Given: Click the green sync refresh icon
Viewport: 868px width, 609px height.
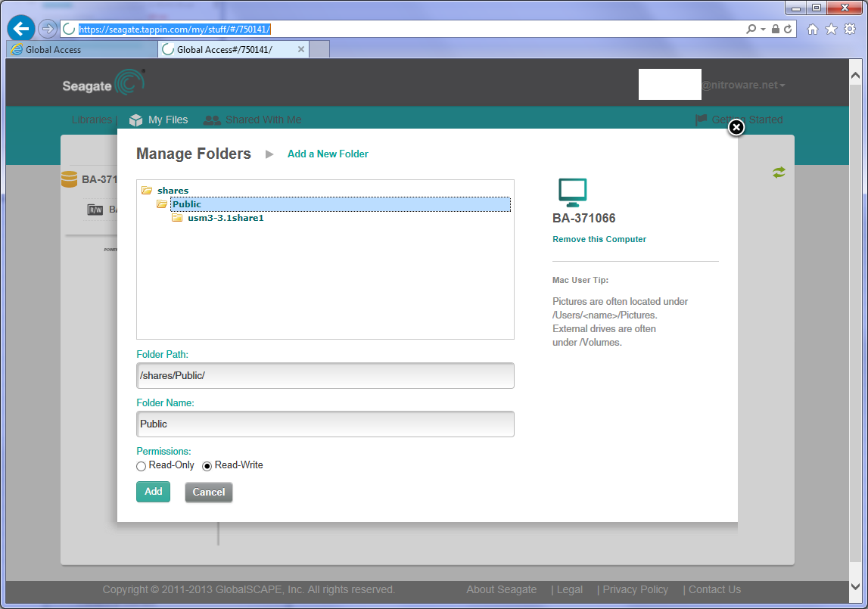Looking at the screenshot, I should coord(779,172).
